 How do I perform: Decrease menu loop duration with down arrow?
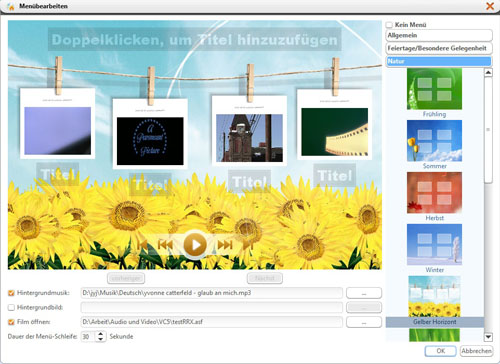(x=101, y=339)
